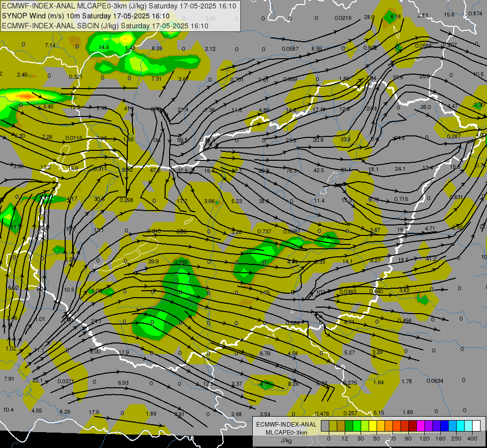Click the map value 0.0634
The width and height of the screenshot is (487, 448).
point(435,381)
